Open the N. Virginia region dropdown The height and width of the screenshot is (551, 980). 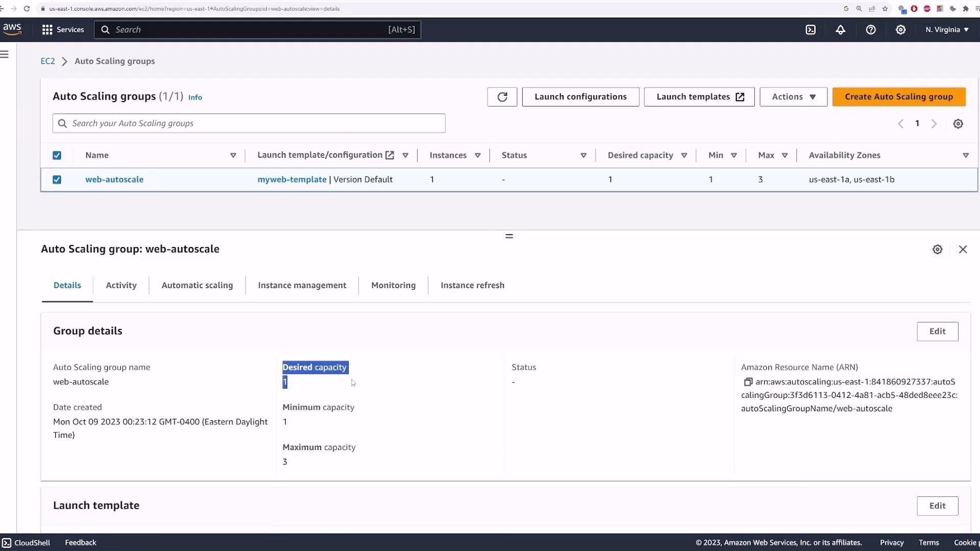947,30
